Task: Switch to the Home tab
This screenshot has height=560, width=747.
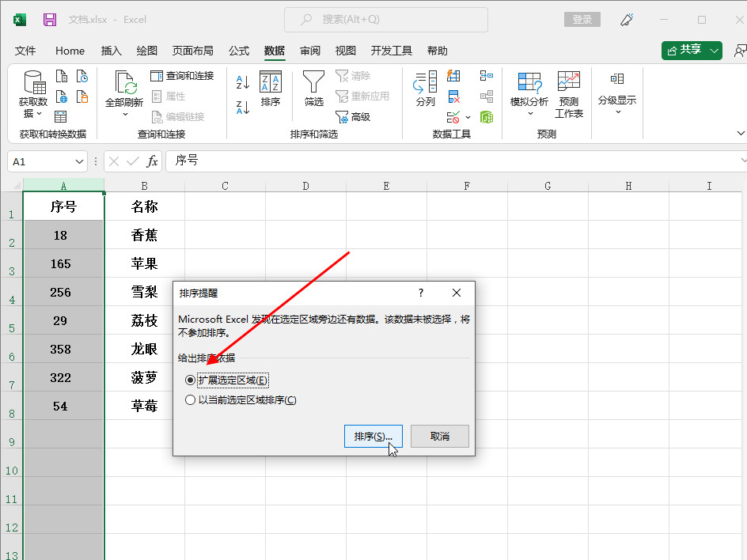Action: [70, 51]
